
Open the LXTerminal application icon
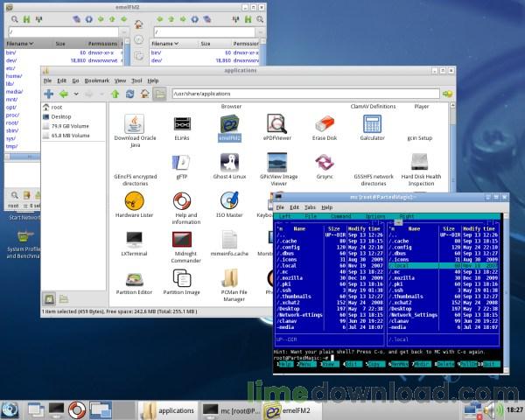134,240
